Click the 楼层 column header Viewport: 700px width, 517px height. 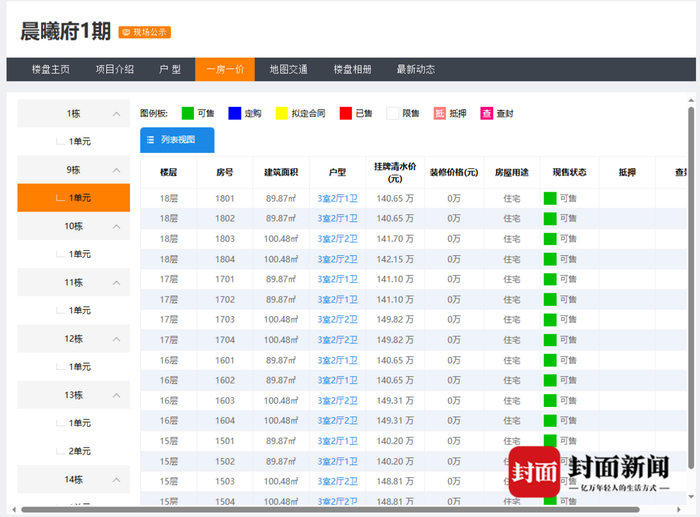168,172
